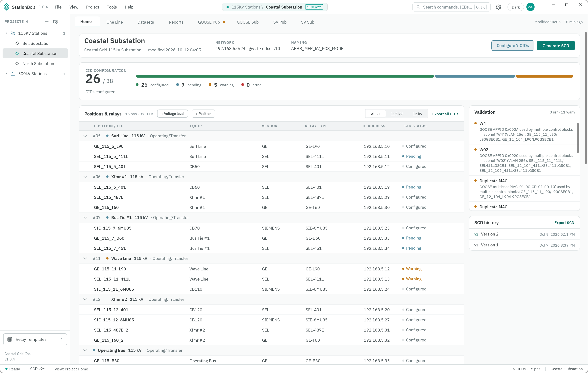Click the orange warning progress segment
This screenshot has height=373, width=588.
click(544, 76)
